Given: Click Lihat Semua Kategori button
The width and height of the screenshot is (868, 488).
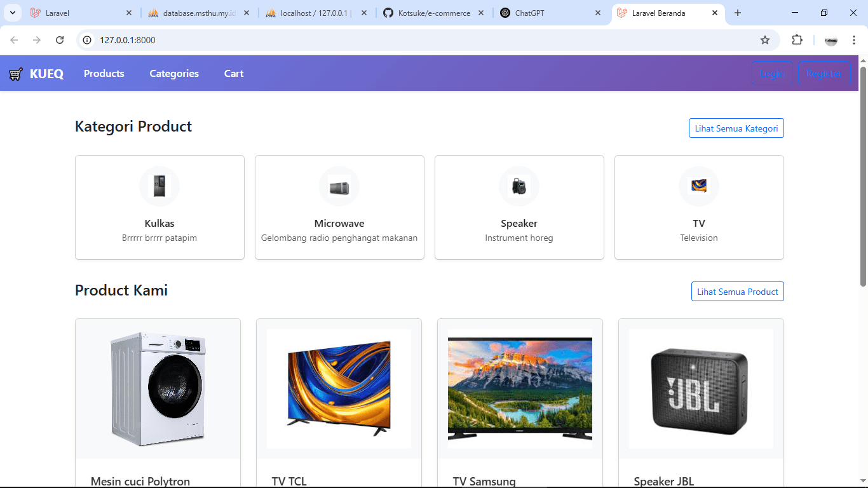Looking at the screenshot, I should (x=736, y=128).
